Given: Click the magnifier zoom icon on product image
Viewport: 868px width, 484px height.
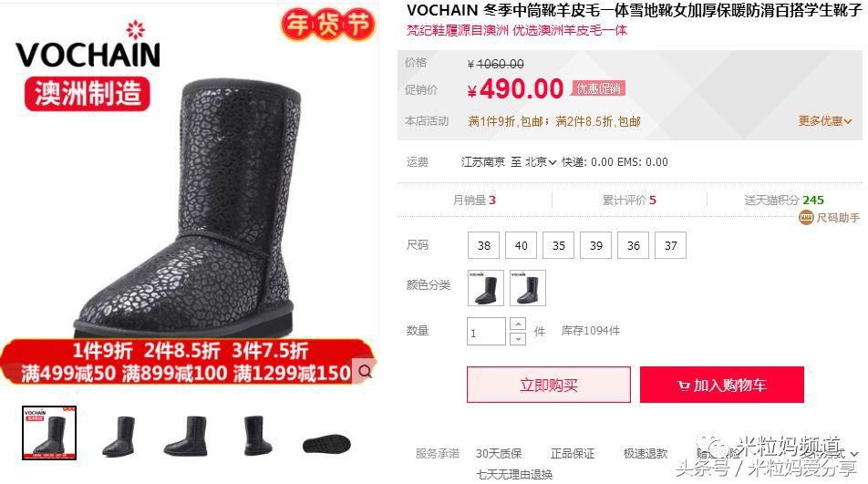Looking at the screenshot, I should pos(366,372).
